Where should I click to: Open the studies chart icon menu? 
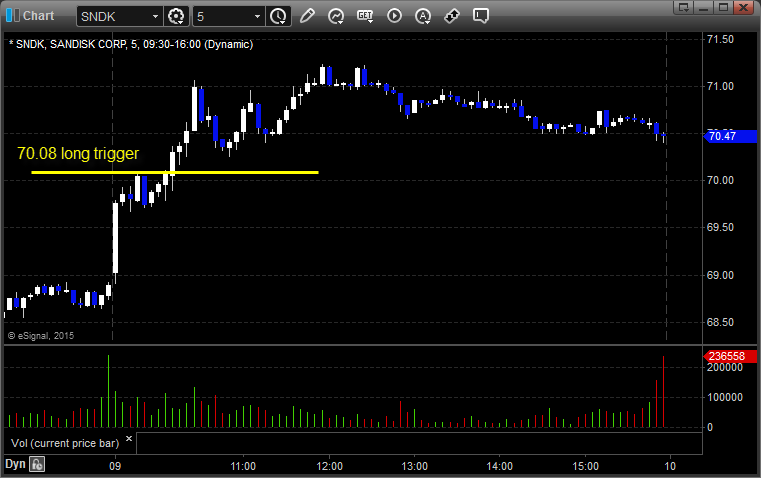(x=336, y=16)
